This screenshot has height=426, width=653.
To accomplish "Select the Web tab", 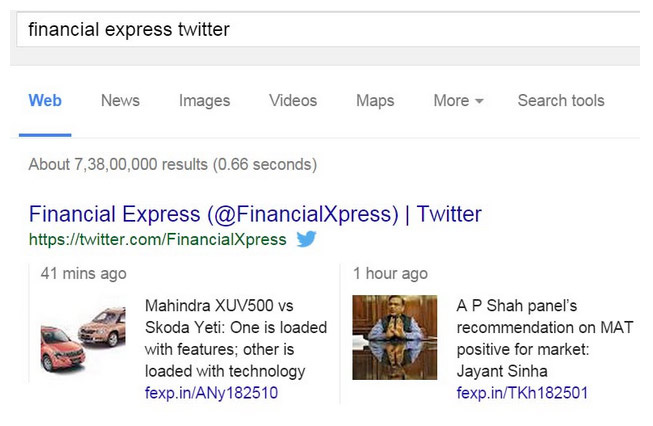I will tap(45, 101).
